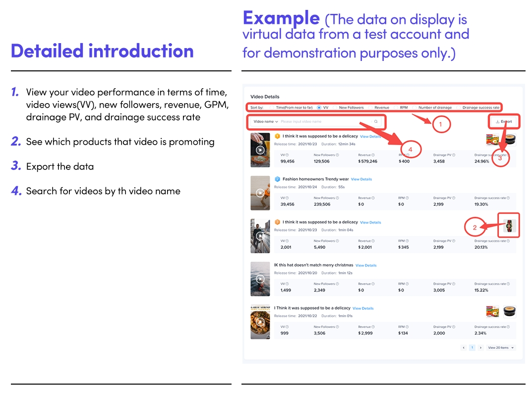Click info icon beside Drainage PV in last row

tap(453, 327)
